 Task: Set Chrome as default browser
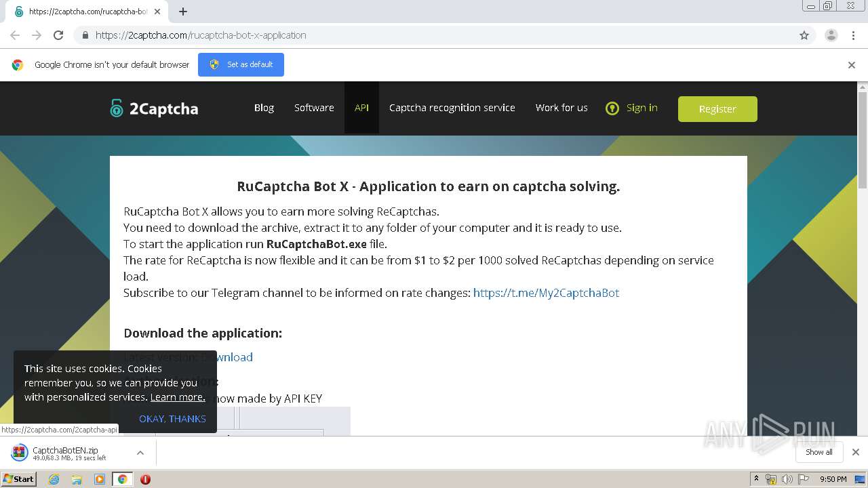(241, 64)
